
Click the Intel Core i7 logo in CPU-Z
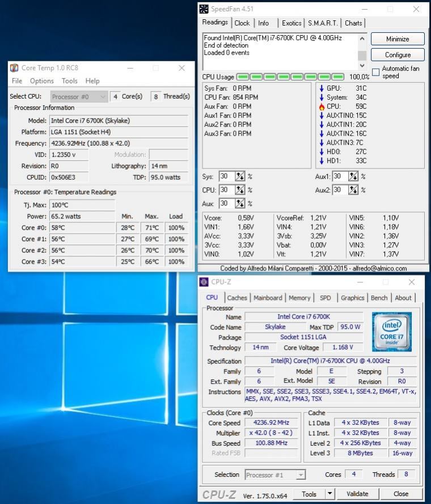click(x=392, y=332)
